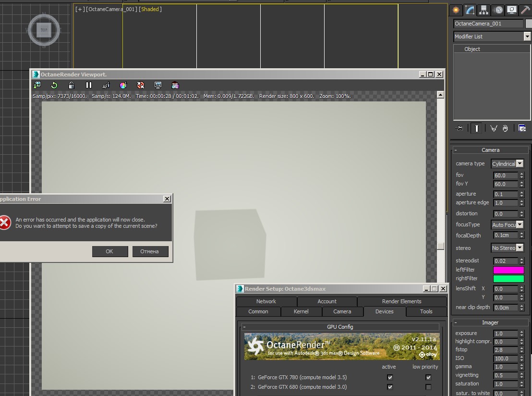Click the red error icon in Application Error dialog
This screenshot has height=396, width=532.
5,223
